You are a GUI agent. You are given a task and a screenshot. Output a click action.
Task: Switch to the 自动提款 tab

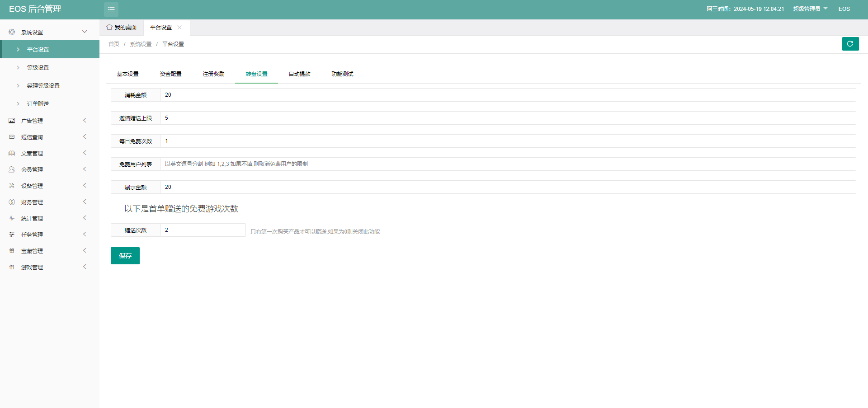[x=299, y=74]
